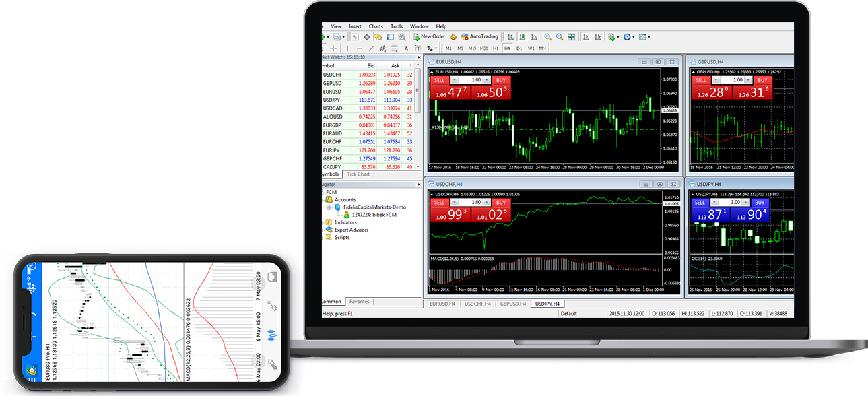
Task: Open the Charts menu
Action: [x=376, y=26]
